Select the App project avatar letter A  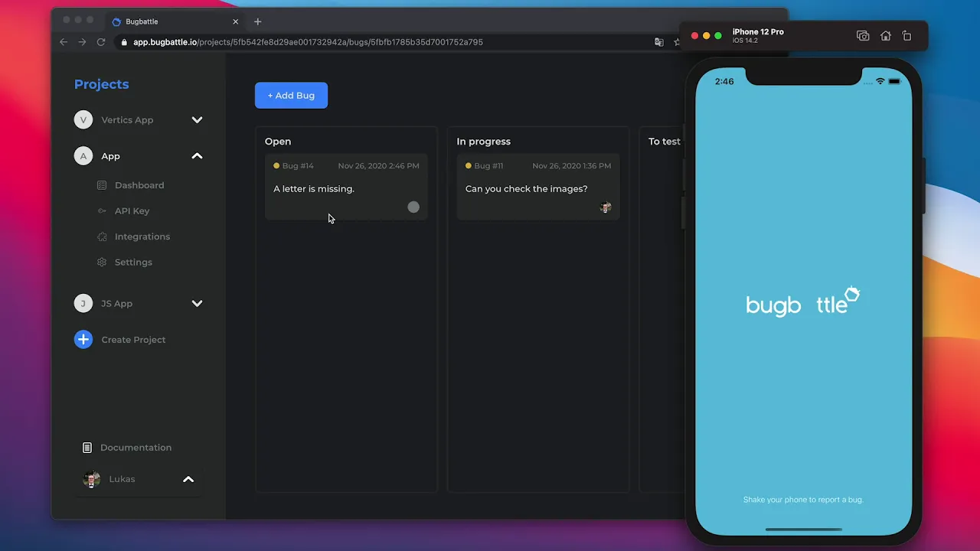click(83, 156)
